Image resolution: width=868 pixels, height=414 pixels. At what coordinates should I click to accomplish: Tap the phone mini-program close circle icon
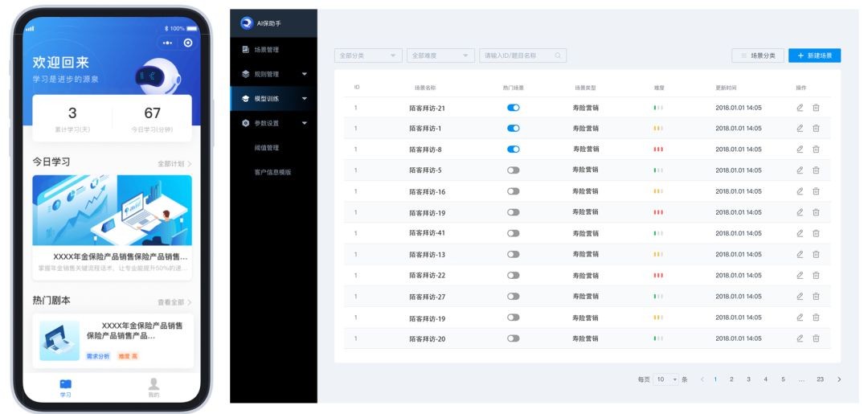click(188, 43)
